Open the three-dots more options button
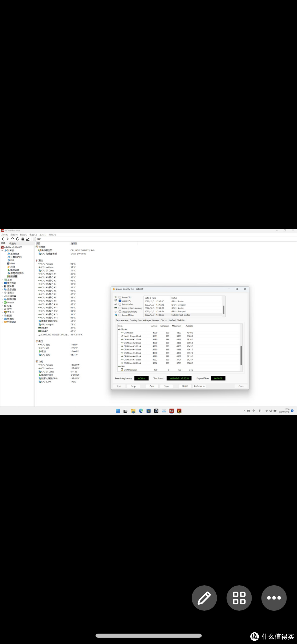This screenshot has height=644, width=297. [x=274, y=598]
